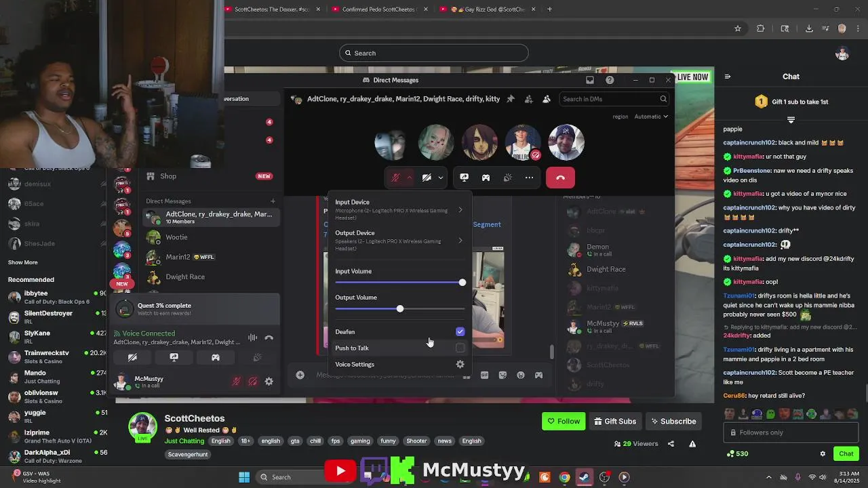The height and width of the screenshot is (488, 868).
Task: Click the pinned messages icon in Discord header
Action: point(511,99)
